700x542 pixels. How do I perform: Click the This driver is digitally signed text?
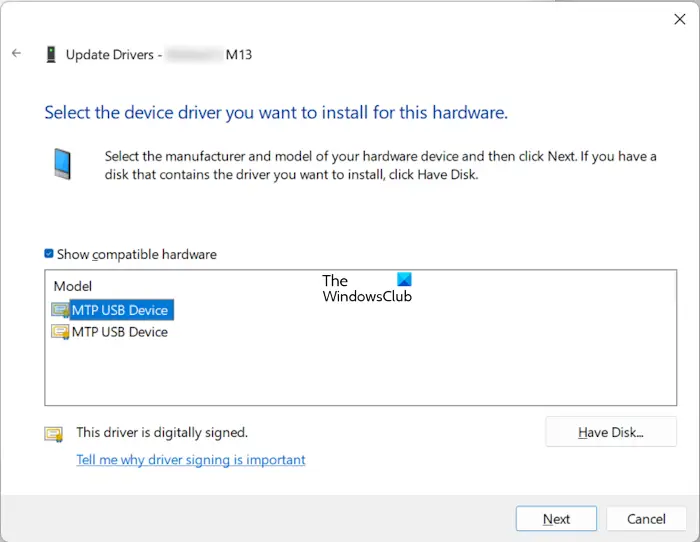[162, 433]
